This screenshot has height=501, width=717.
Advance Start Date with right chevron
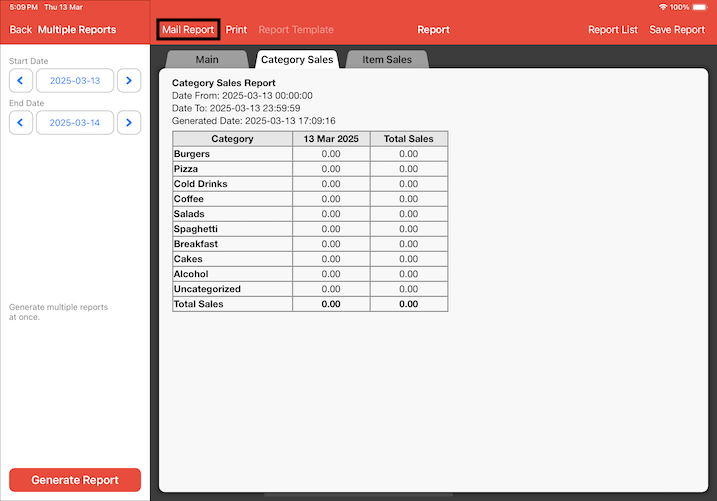tap(129, 80)
